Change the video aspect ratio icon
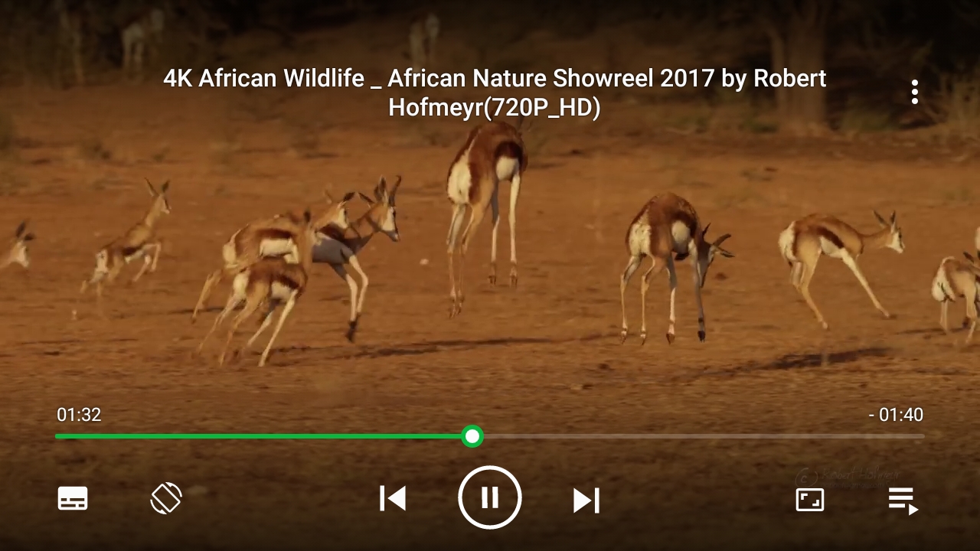 (810, 500)
